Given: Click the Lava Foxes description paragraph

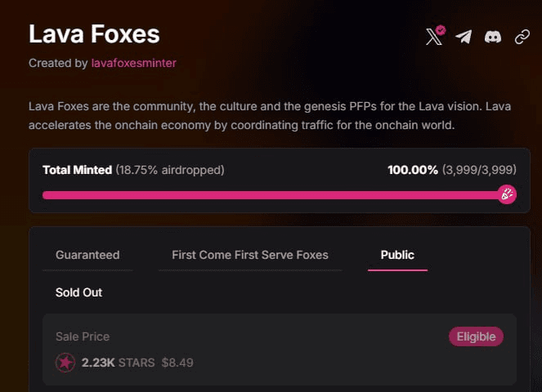Looking at the screenshot, I should [270, 116].
